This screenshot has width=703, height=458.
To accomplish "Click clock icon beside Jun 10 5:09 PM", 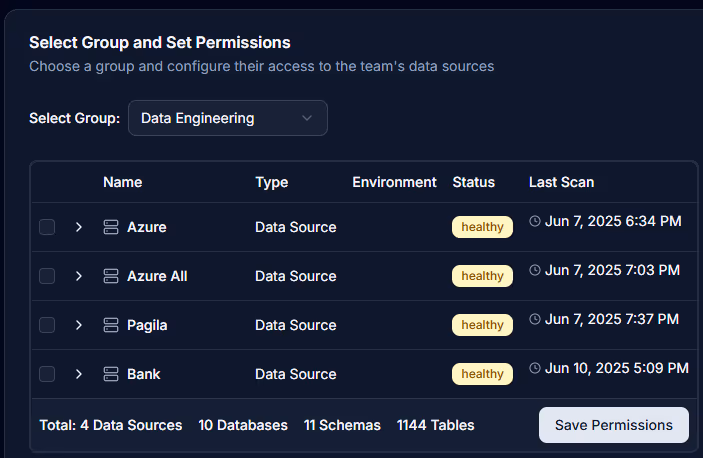I will [534, 368].
